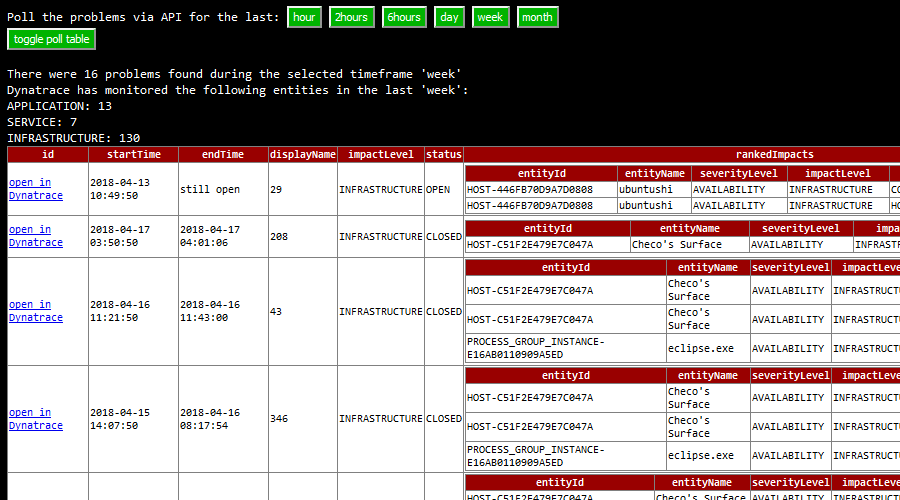
Task: Poll problems for the last 2hours
Action: tap(351, 17)
